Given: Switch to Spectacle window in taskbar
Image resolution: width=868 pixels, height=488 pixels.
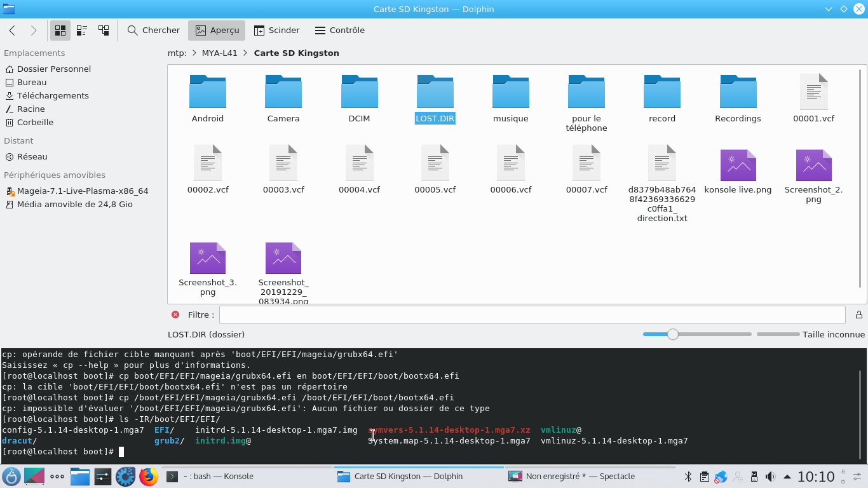Looking at the screenshot, I should click(589, 477).
